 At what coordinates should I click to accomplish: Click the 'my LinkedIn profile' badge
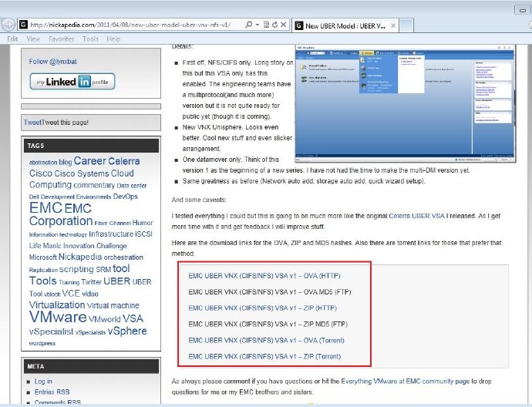(x=72, y=82)
